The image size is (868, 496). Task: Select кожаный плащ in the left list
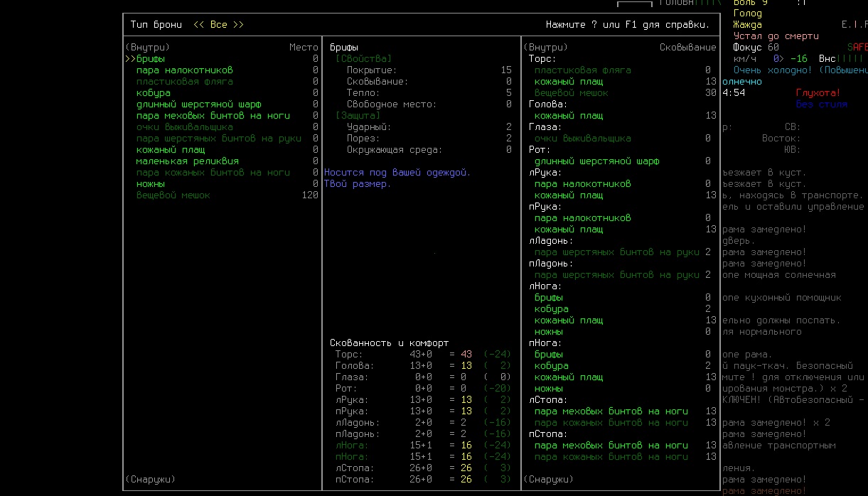[x=171, y=149]
